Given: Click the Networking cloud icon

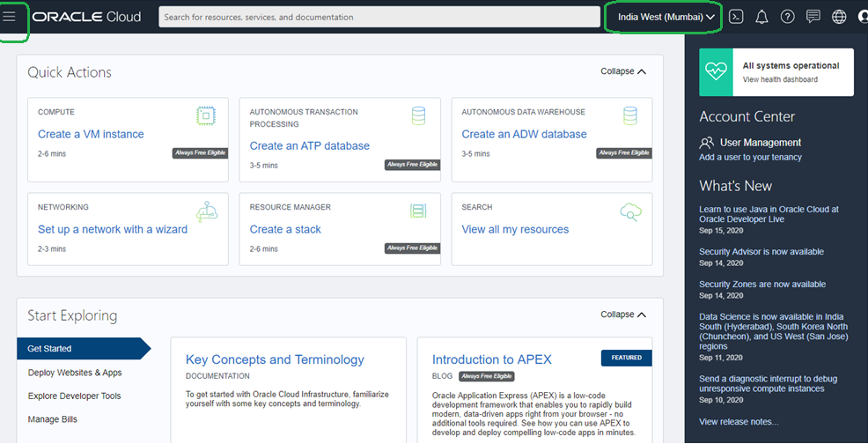Looking at the screenshot, I should point(207,211).
